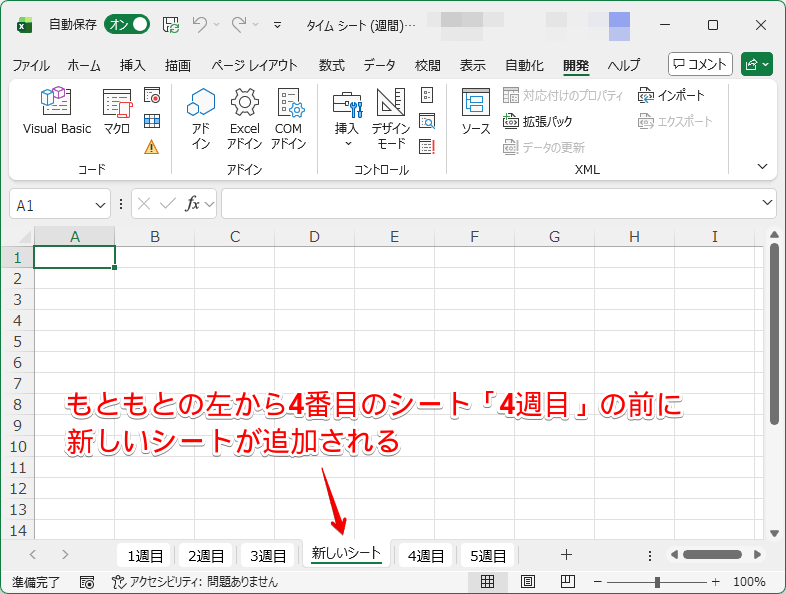Click XML インポート button
Image resolution: width=786 pixels, height=594 pixels.
[671, 95]
